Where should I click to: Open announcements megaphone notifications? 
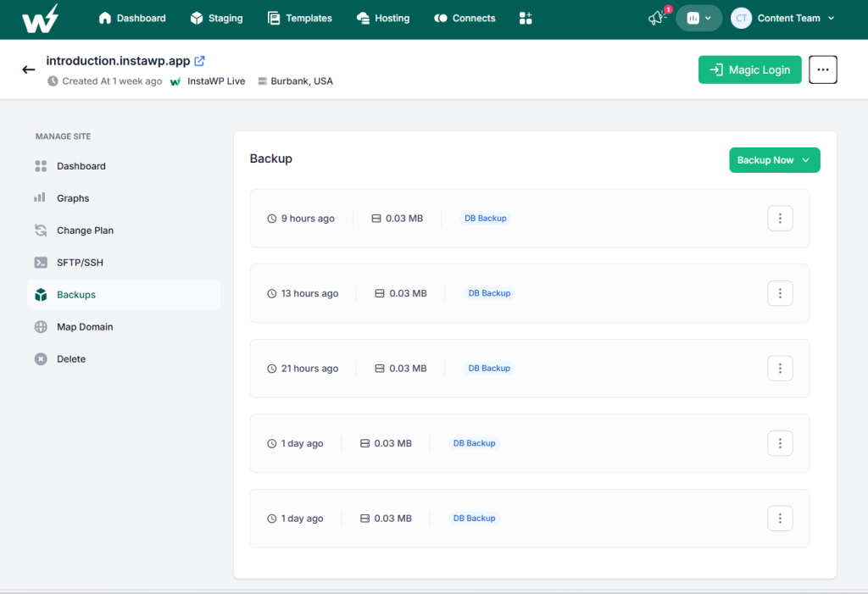[x=657, y=18]
